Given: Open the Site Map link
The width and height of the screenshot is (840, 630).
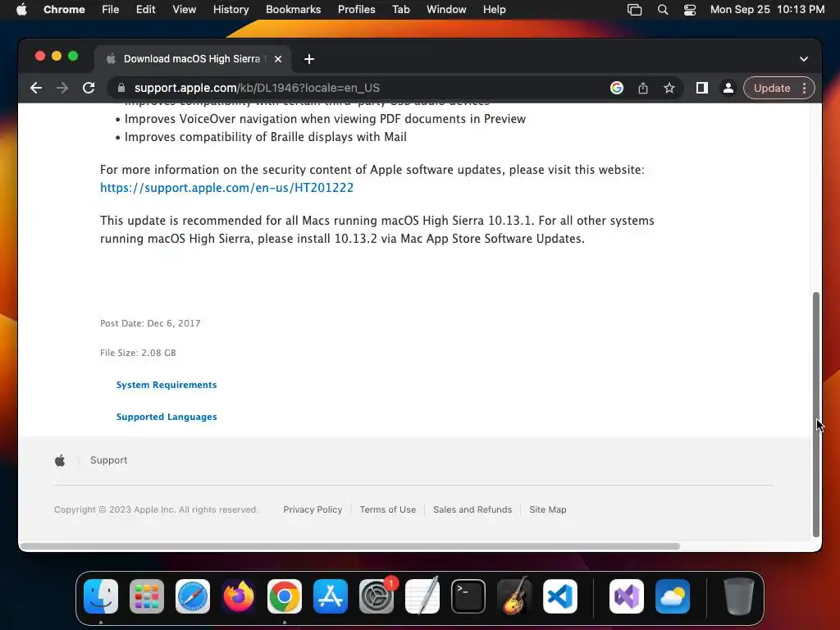Looking at the screenshot, I should point(548,509).
